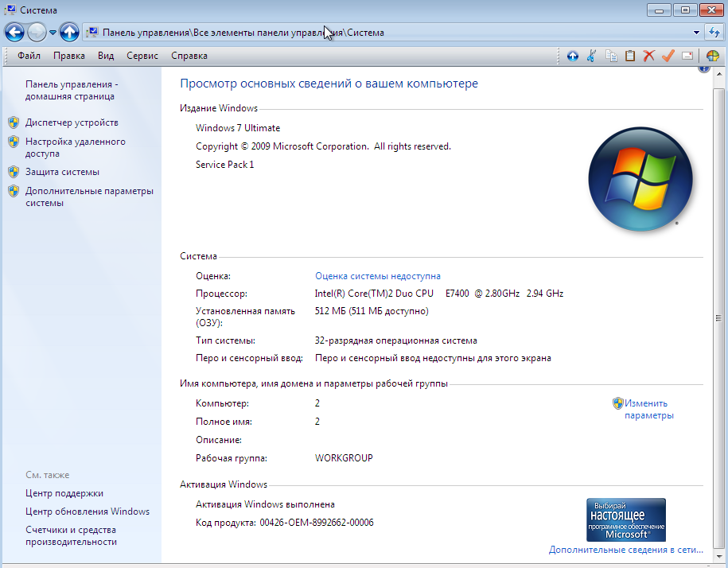The width and height of the screenshot is (728, 568).
Task: Open the Файл menu
Action: coord(29,56)
